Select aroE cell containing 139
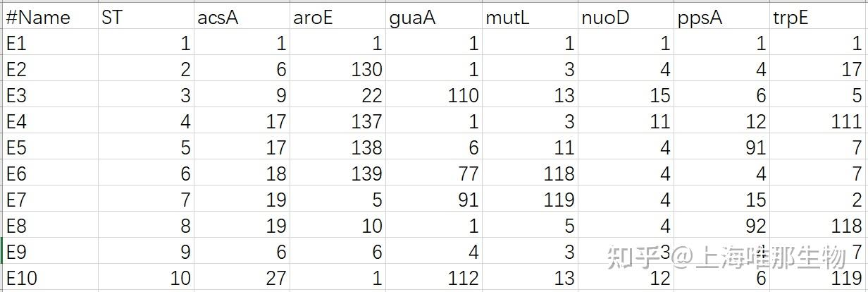The height and width of the screenshot is (292, 868). [337, 174]
